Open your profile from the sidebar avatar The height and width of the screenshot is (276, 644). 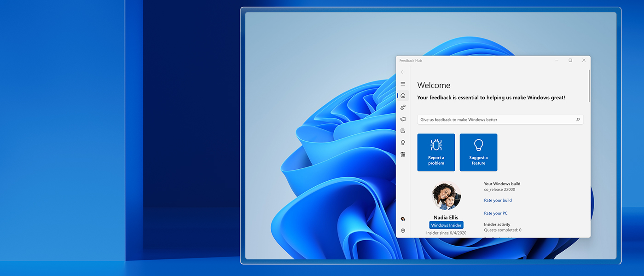point(403,219)
